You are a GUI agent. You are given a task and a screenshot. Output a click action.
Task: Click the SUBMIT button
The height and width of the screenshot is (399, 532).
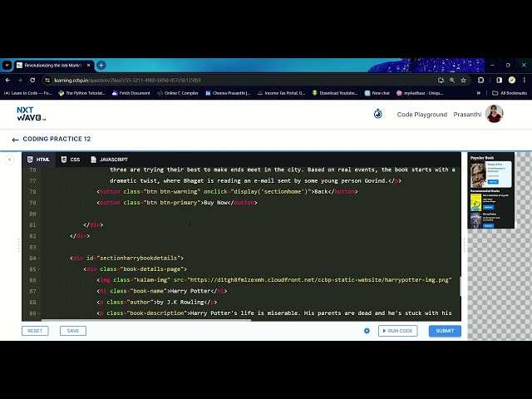pyautogui.click(x=445, y=331)
